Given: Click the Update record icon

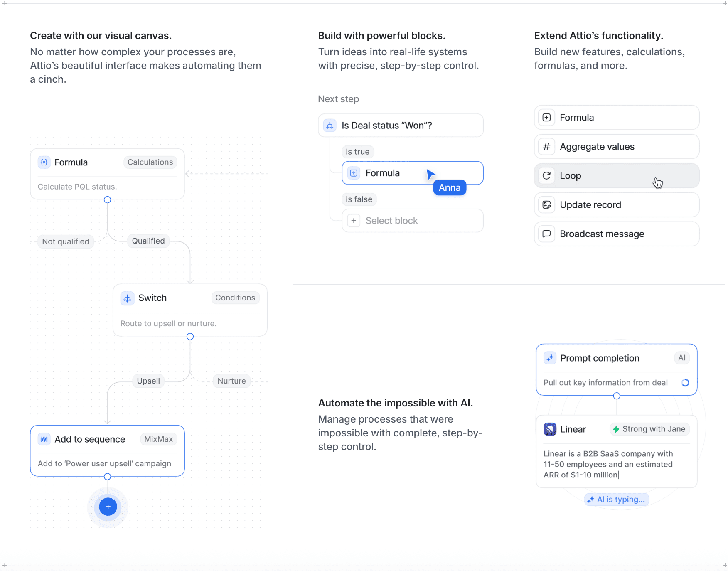Looking at the screenshot, I should [x=546, y=205].
